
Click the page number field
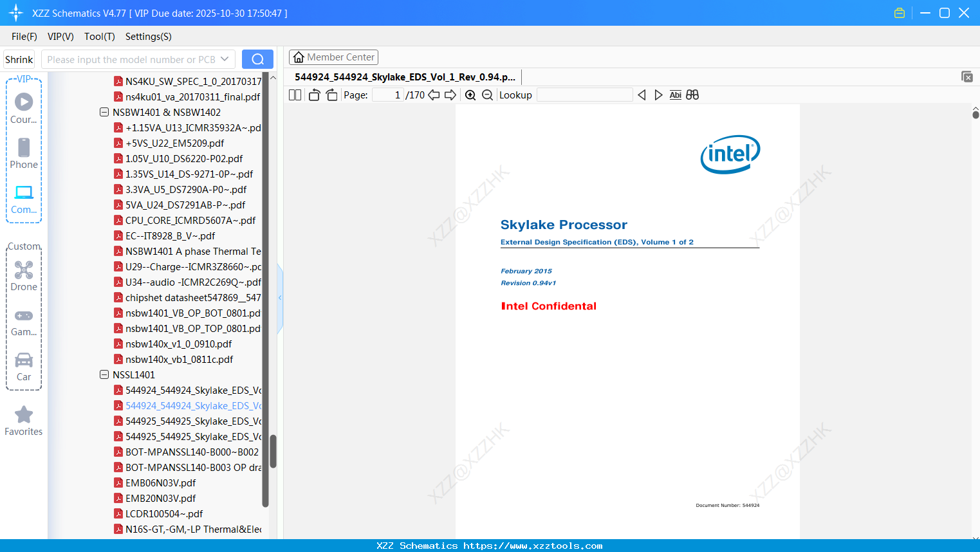pyautogui.click(x=388, y=95)
